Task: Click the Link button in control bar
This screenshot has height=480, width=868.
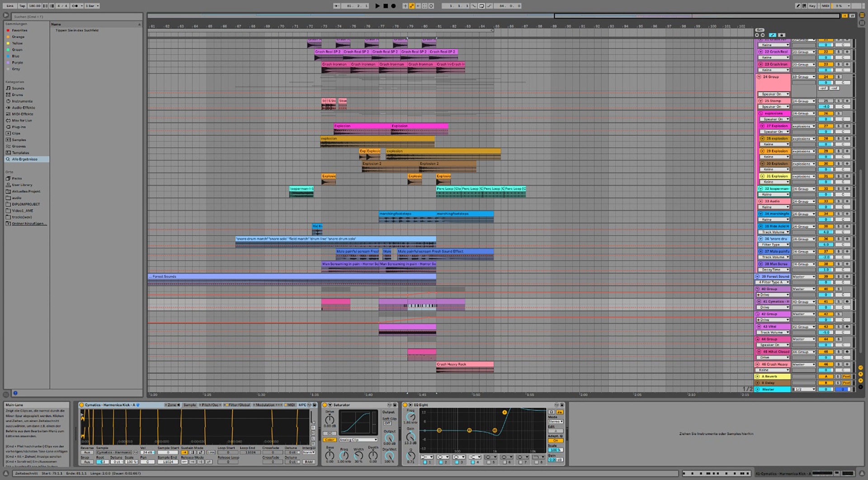Action: (x=10, y=6)
